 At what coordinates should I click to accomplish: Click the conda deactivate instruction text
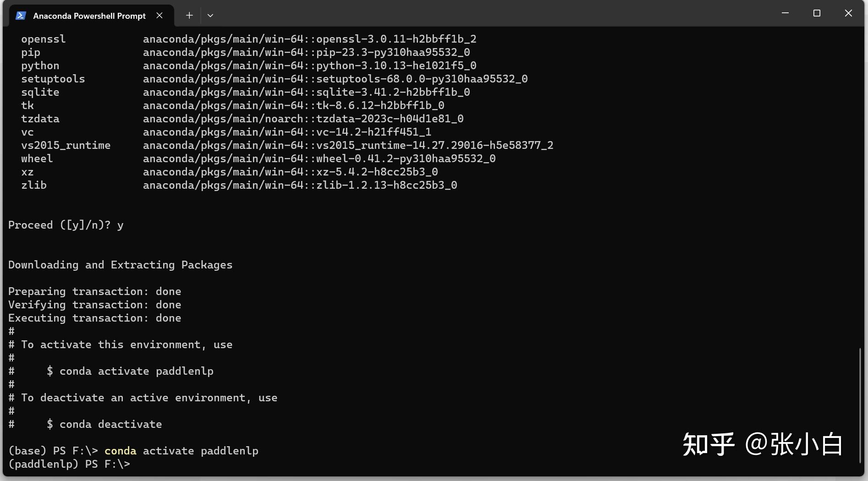104,424
